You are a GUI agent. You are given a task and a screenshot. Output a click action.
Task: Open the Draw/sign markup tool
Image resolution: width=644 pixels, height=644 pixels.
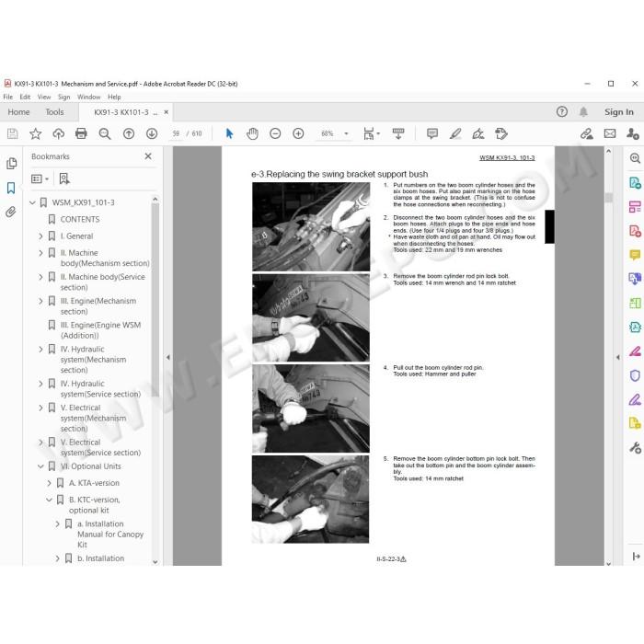click(478, 133)
